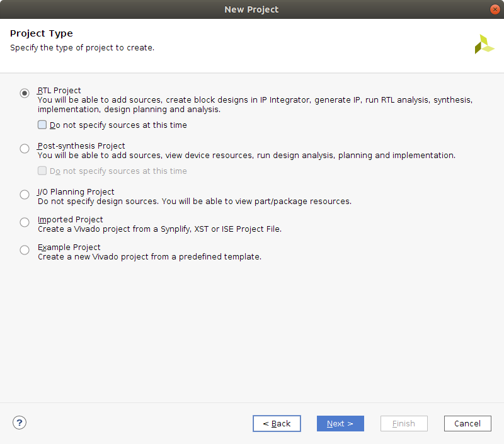The width and height of the screenshot is (504, 444).
Task: Click 'Specify the type of project to create.' text
Action: click(83, 47)
